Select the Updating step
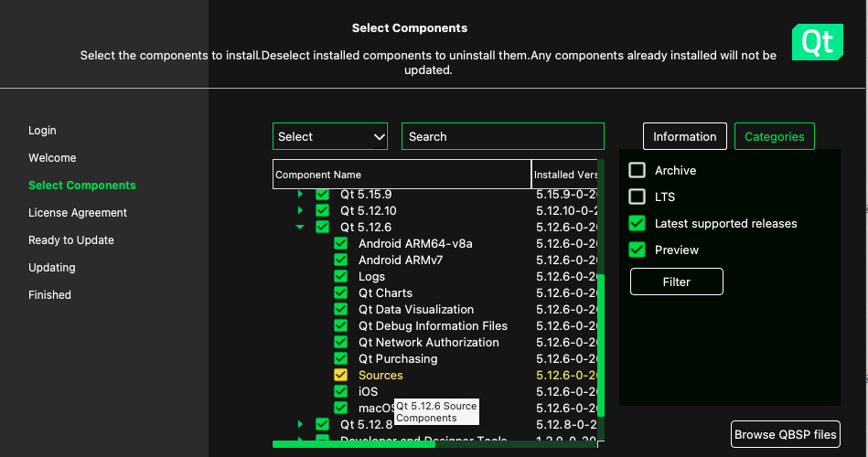The height and width of the screenshot is (457, 868). [x=52, y=267]
